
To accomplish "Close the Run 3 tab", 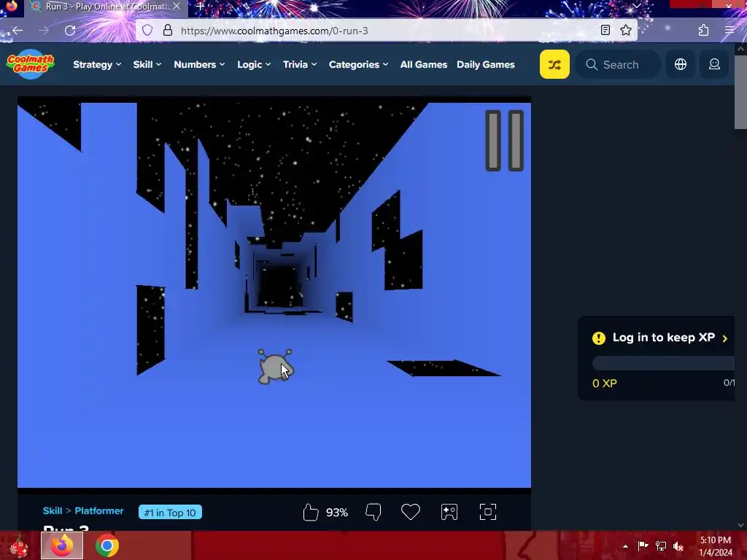I will pos(177,7).
